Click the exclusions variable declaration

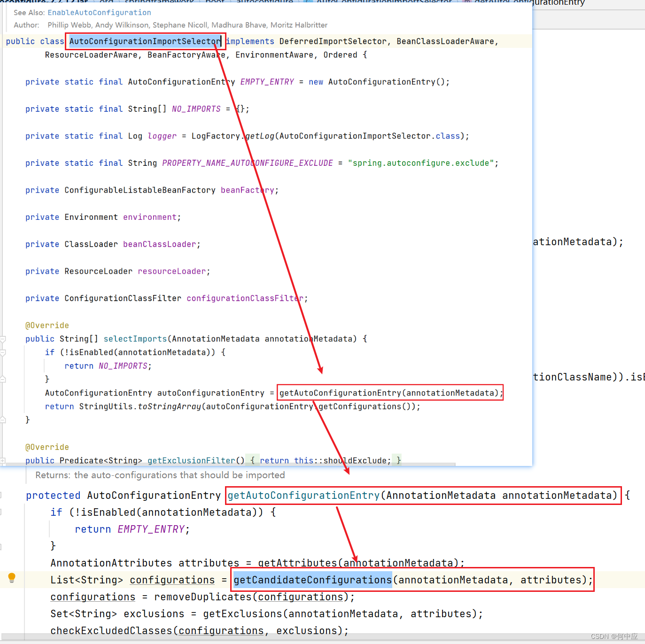pos(154,614)
